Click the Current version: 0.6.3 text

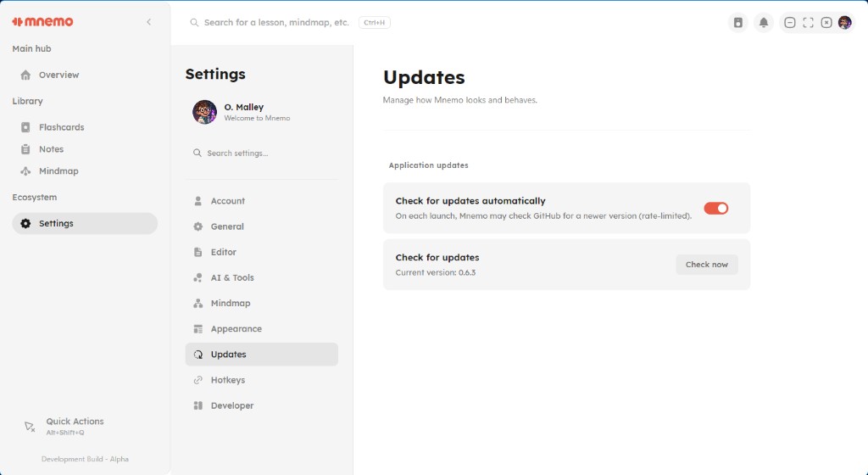(435, 272)
